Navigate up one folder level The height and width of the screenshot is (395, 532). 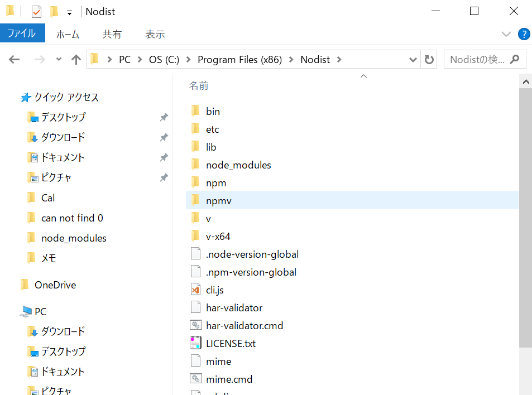tap(76, 59)
